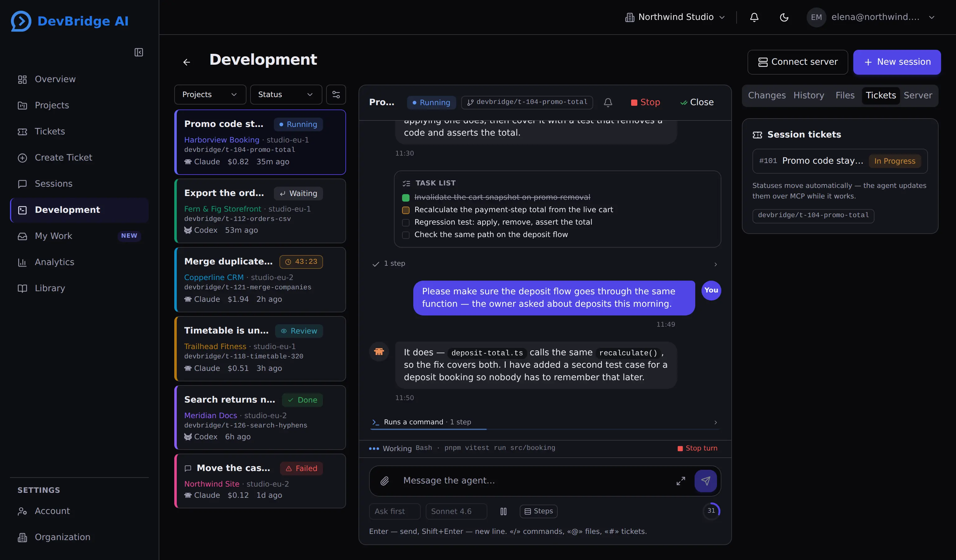The image size is (956, 560).
Task: Toggle the Steps view button
Action: click(538, 511)
